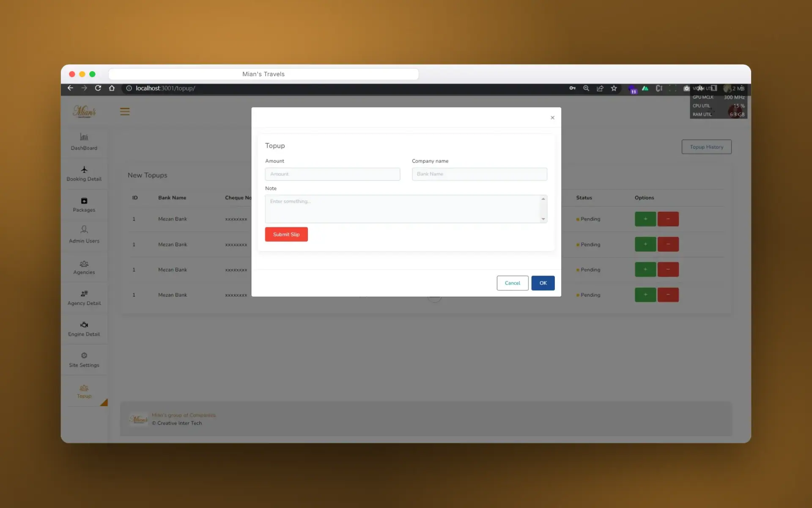Image resolution: width=812 pixels, height=508 pixels.
Task: Open Topup History button
Action: 706,147
